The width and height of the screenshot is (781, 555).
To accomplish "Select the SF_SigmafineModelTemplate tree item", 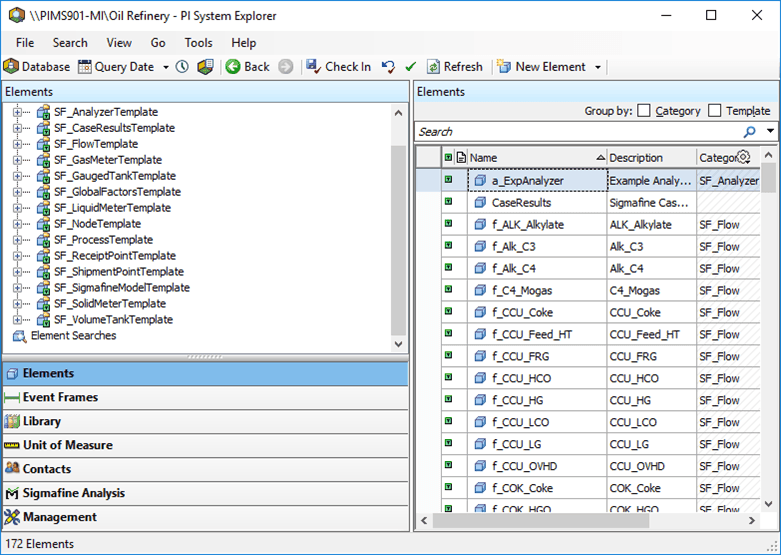I will pos(122,287).
